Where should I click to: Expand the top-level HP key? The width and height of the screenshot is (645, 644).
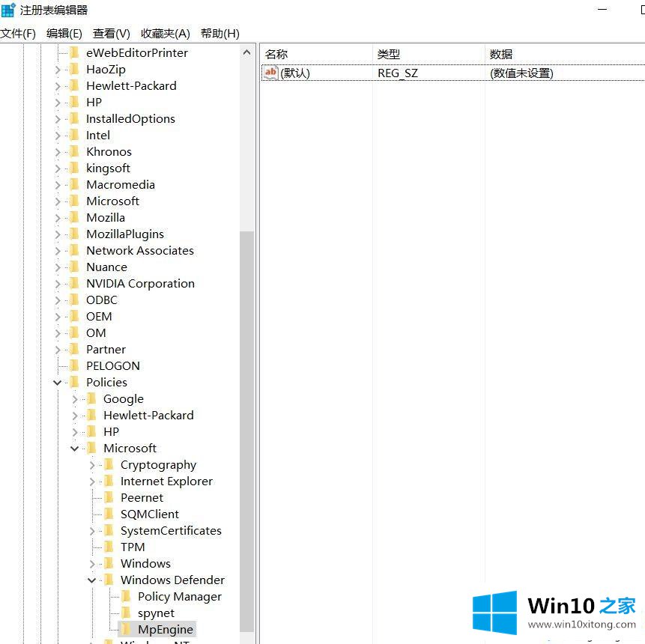point(58,103)
